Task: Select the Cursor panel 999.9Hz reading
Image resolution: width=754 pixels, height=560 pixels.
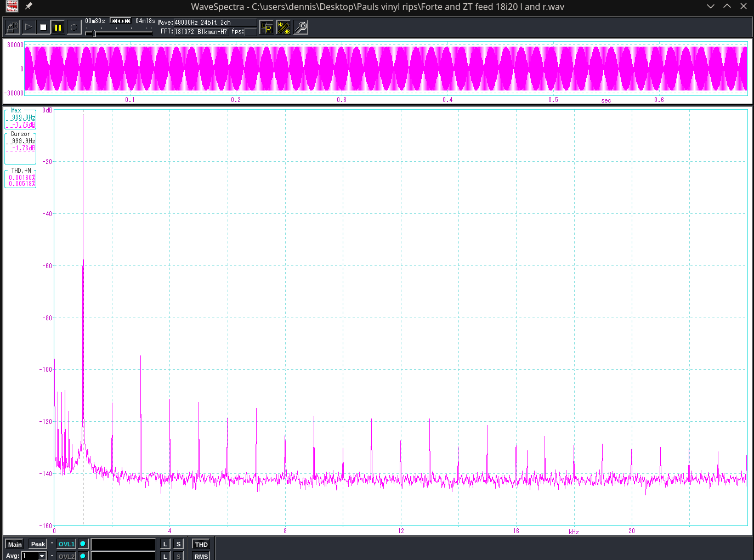Action: [x=23, y=141]
